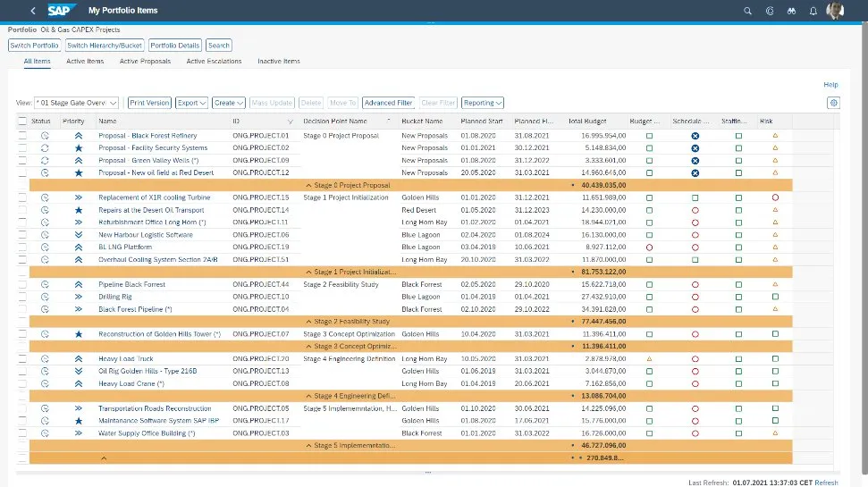Switch to the Active Proposals tab

(145, 62)
